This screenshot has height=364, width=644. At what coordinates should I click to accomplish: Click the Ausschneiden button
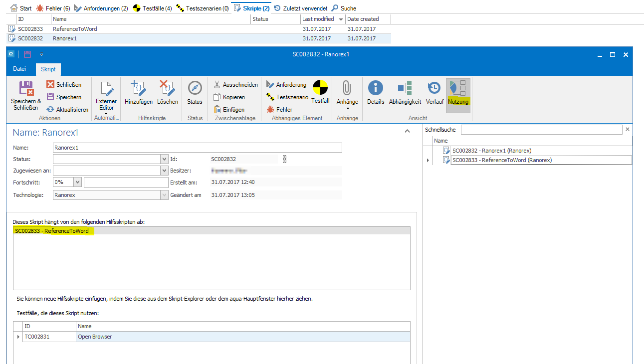point(235,85)
